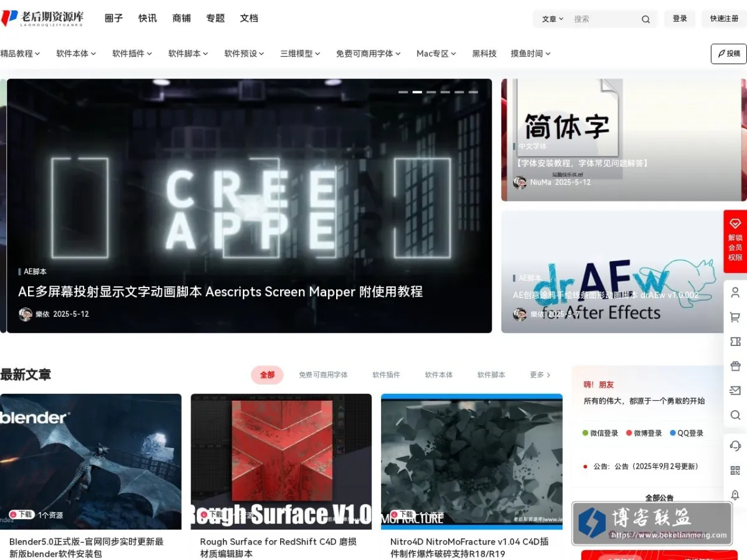This screenshot has height=560, width=747.
Task: Click the AE脚本 tag on main banner
Action: (35, 272)
